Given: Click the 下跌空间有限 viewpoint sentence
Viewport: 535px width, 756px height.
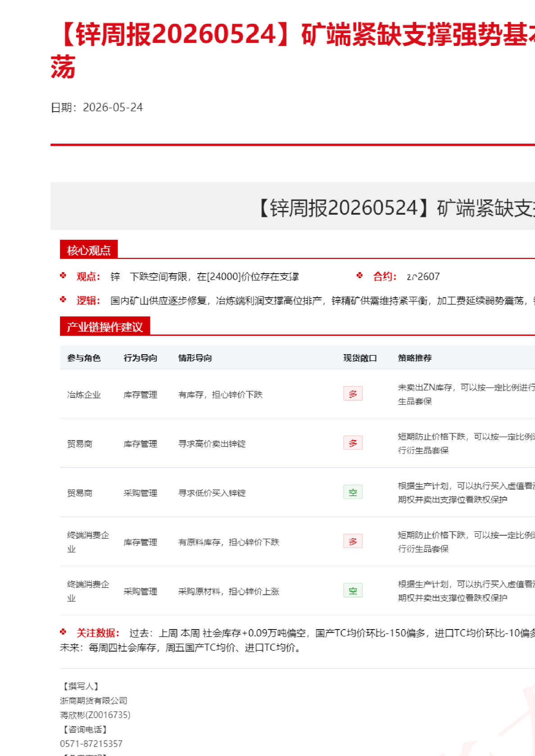Looking at the screenshot, I should tap(214, 276).
